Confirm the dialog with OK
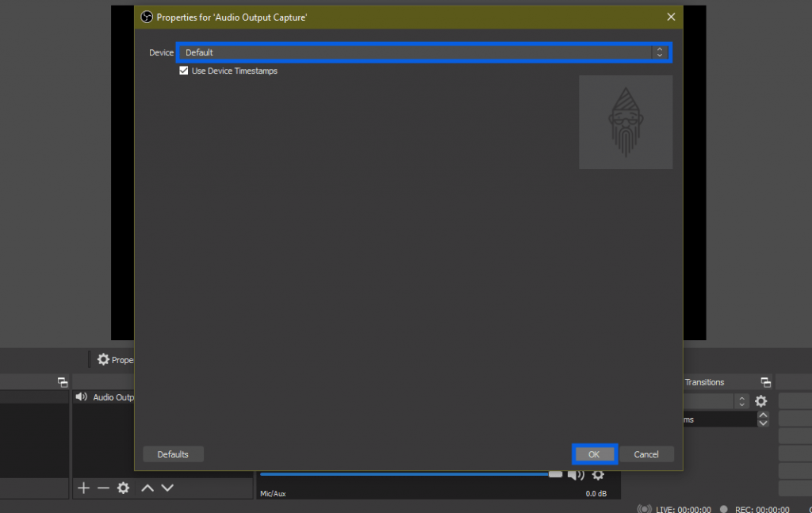Image resolution: width=812 pixels, height=513 pixels. [x=594, y=454]
